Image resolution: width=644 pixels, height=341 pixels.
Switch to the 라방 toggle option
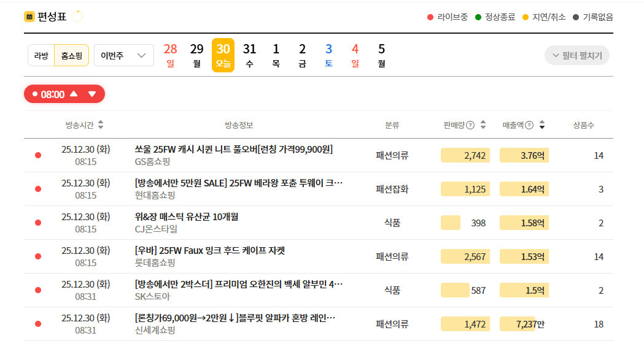(41, 55)
